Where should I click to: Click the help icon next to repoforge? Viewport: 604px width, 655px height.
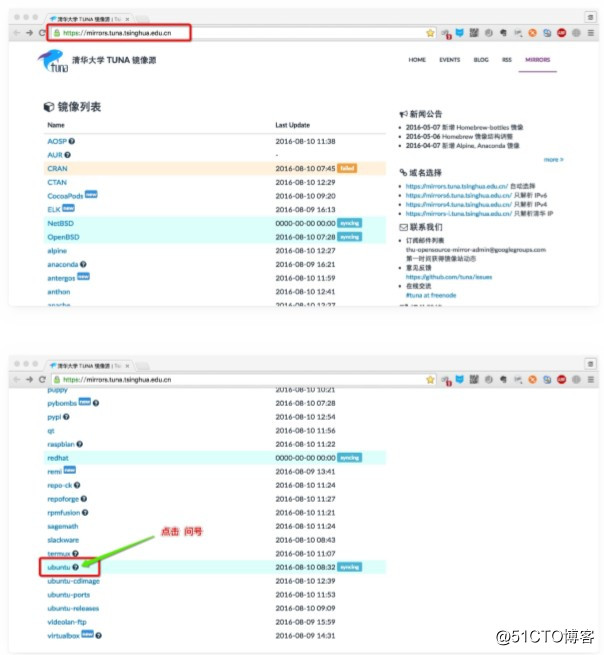click(x=84, y=499)
